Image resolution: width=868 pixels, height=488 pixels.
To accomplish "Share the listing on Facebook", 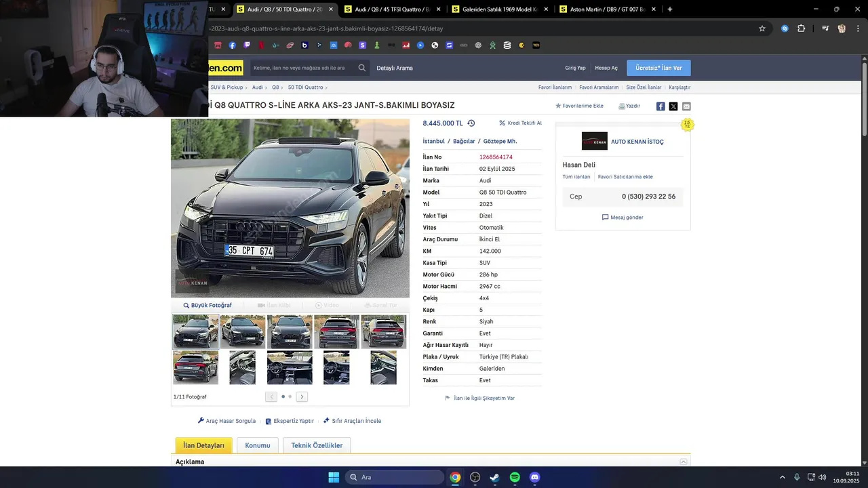I will (660, 106).
